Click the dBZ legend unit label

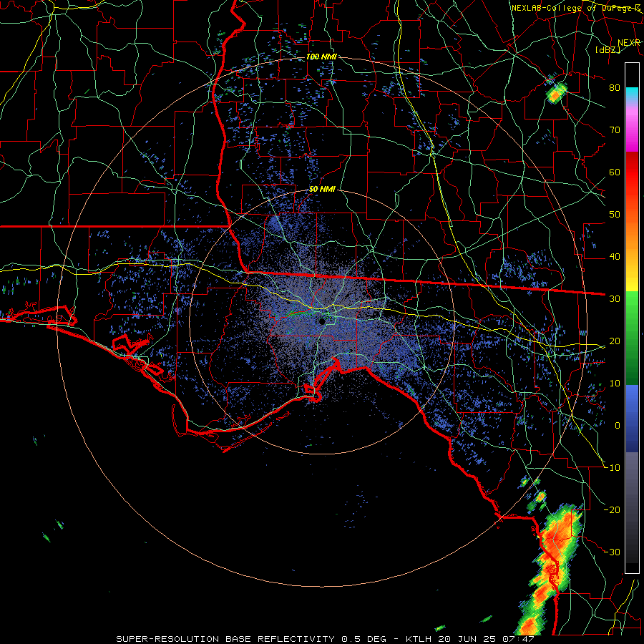click(608, 49)
